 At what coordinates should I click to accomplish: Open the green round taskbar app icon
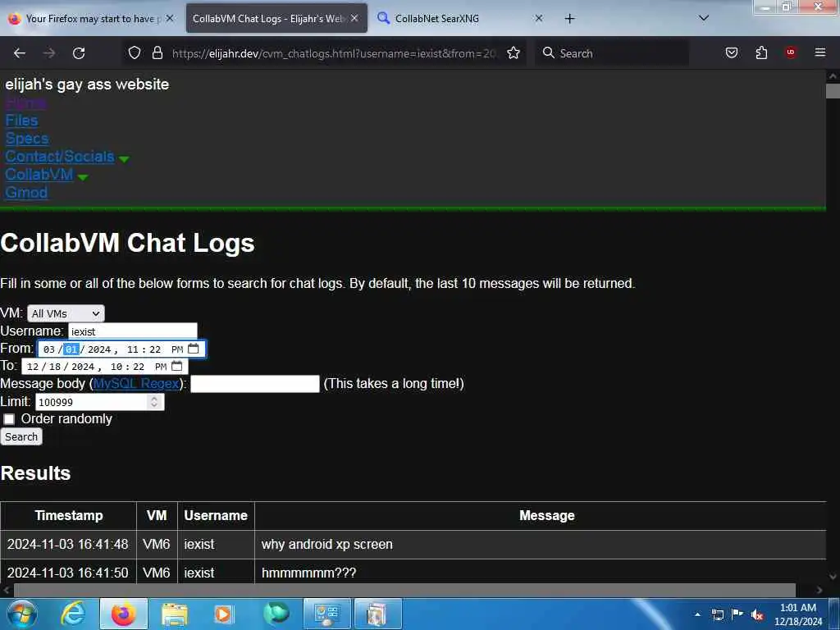[x=276, y=614]
